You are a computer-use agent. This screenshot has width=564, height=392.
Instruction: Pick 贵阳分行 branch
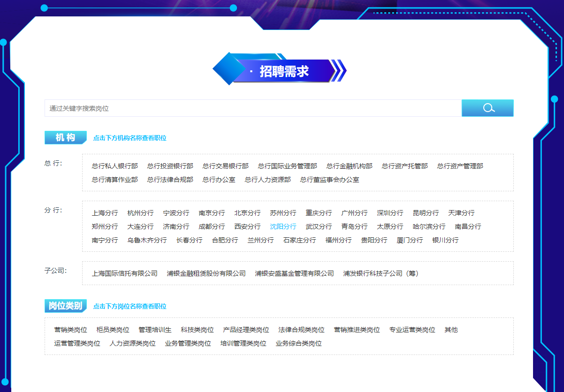374,240
